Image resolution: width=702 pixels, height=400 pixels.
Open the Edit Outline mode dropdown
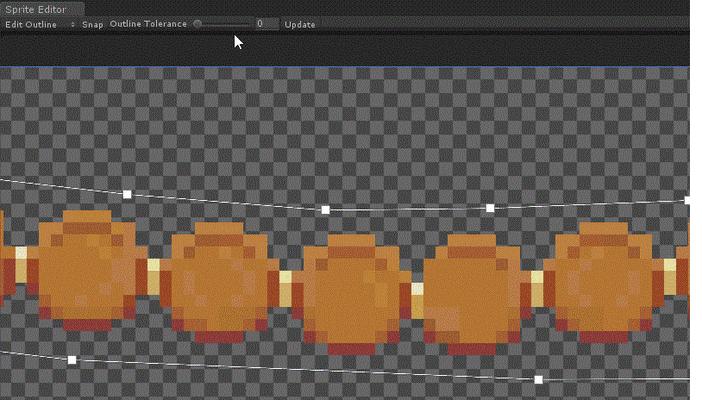click(39, 25)
